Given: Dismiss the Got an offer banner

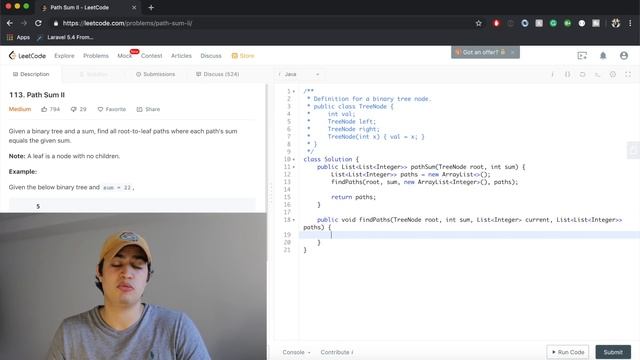Looking at the screenshot, I should [513, 52].
